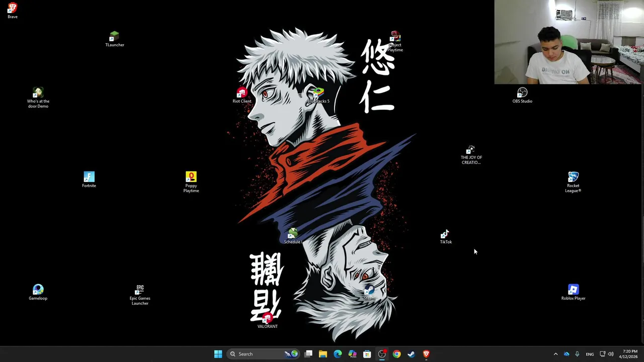Open network settings tray icon

(602, 354)
